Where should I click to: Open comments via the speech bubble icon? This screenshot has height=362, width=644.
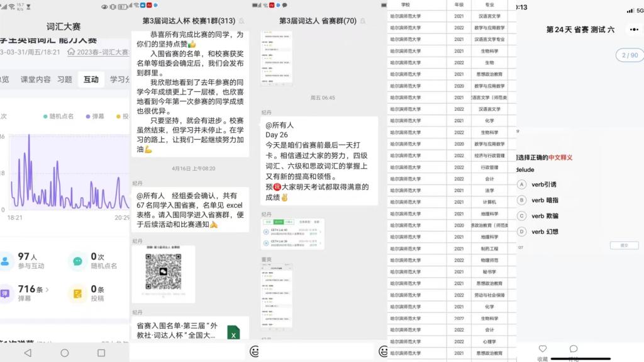click(x=574, y=349)
